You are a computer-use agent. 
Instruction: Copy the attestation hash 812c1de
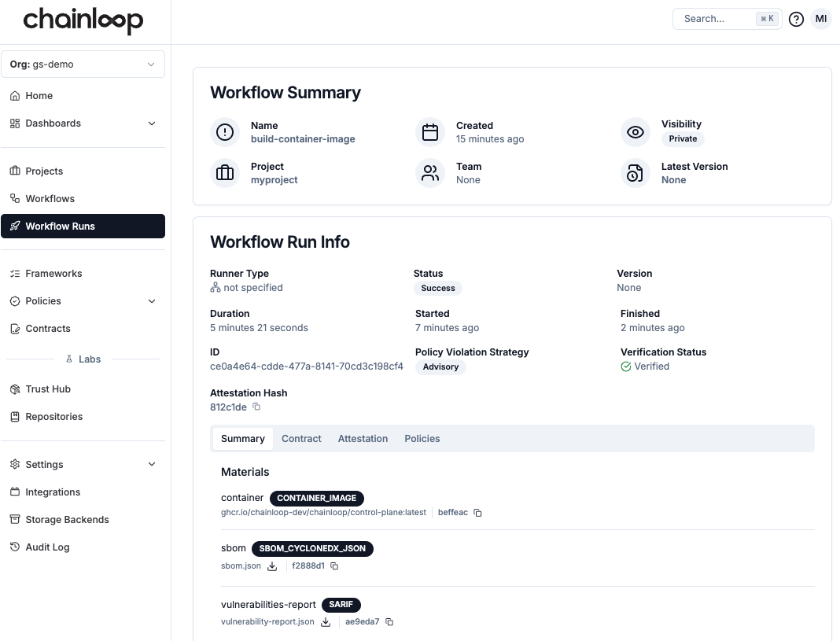pos(256,407)
